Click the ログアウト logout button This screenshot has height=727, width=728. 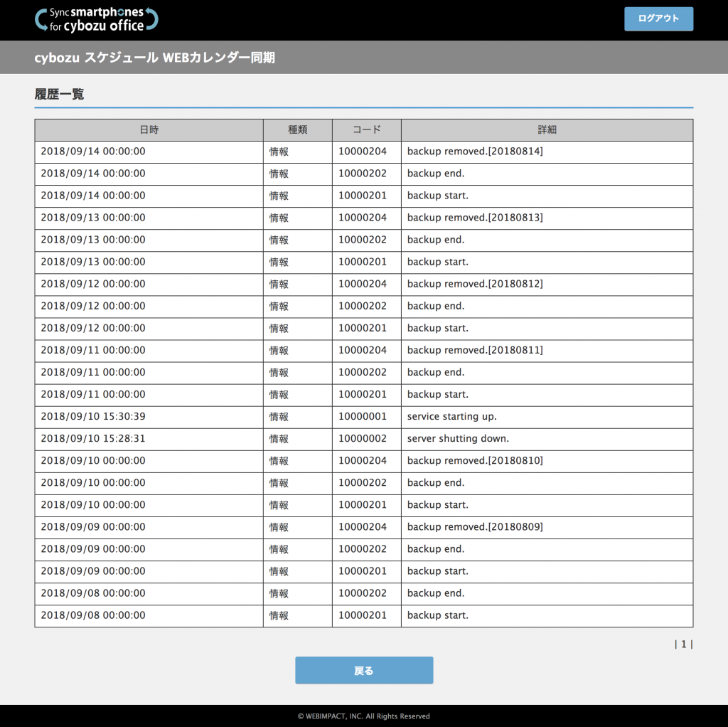[658, 19]
